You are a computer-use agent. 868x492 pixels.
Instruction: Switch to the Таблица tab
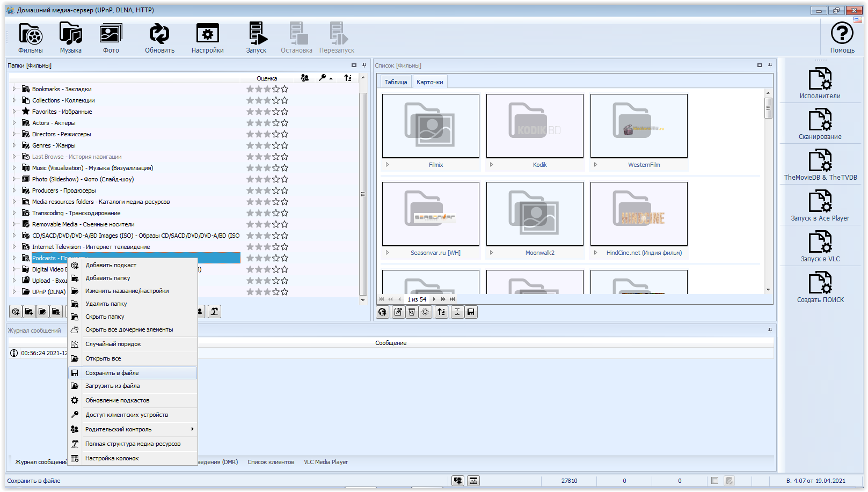[x=396, y=82]
